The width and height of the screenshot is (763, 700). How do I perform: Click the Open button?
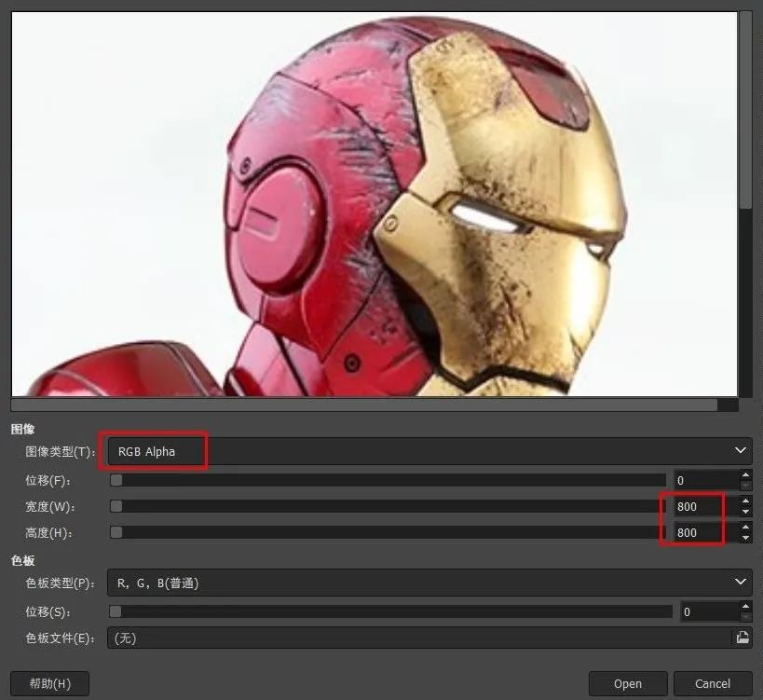tap(628, 684)
